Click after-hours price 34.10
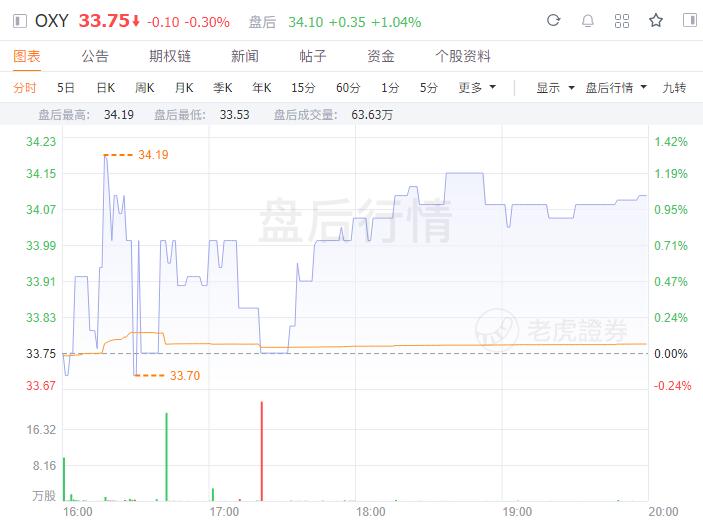This screenshot has width=703, height=528. (x=305, y=22)
